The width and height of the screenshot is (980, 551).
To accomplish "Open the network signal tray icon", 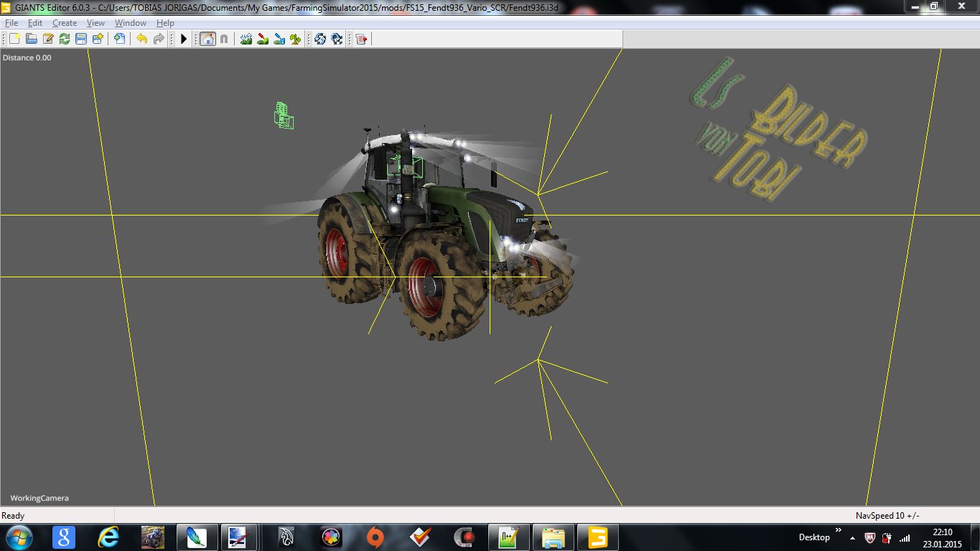I will [x=905, y=537].
